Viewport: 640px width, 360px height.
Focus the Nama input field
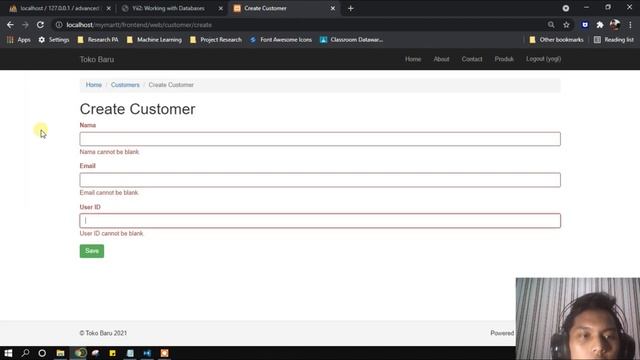(320, 139)
